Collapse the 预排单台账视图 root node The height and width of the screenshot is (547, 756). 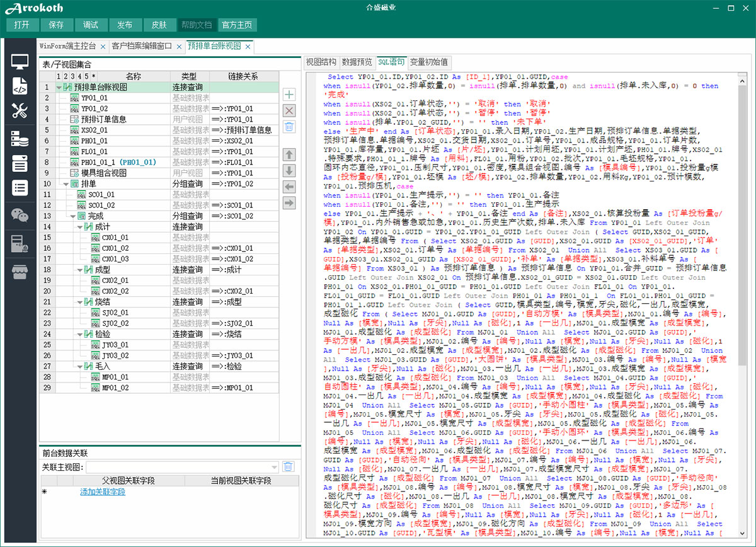click(59, 88)
